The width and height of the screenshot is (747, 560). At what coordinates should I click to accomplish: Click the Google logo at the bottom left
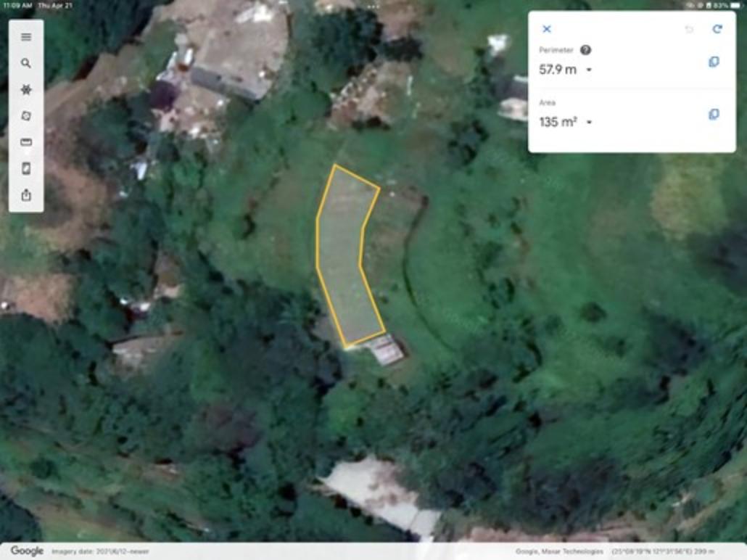(27, 551)
